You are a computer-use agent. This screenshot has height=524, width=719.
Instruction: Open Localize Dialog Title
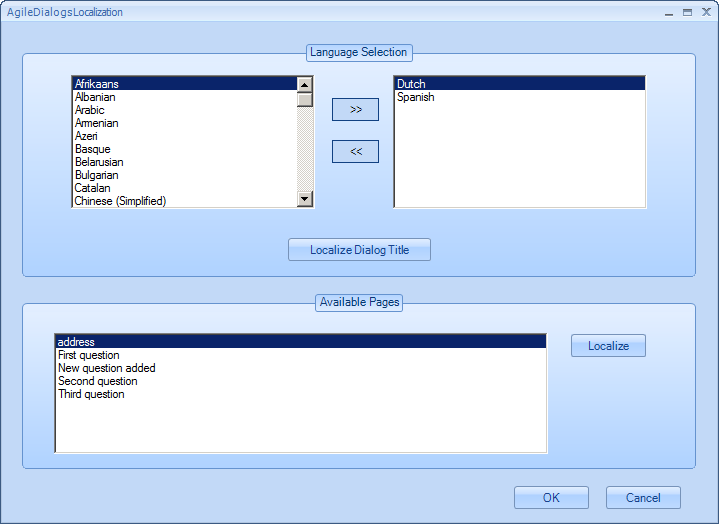point(360,250)
